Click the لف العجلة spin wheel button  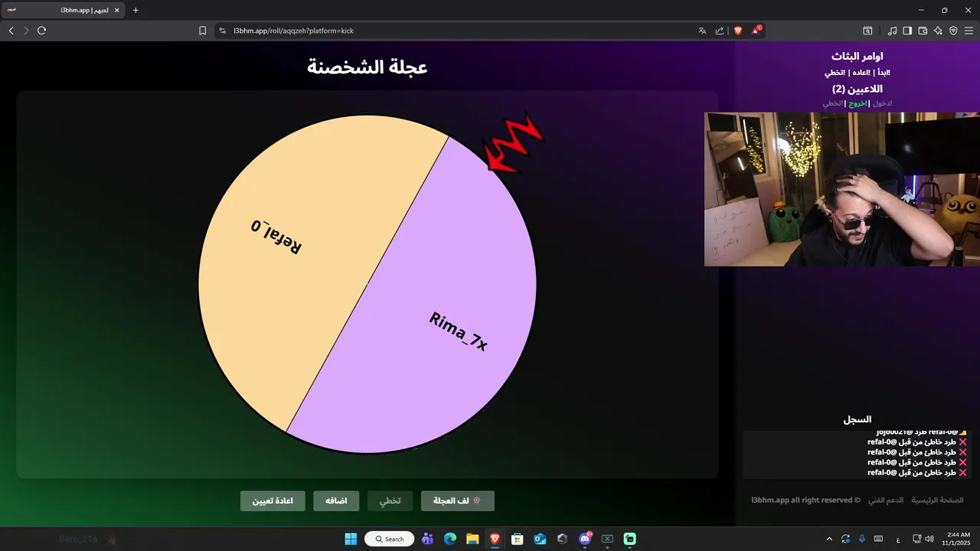tap(458, 501)
